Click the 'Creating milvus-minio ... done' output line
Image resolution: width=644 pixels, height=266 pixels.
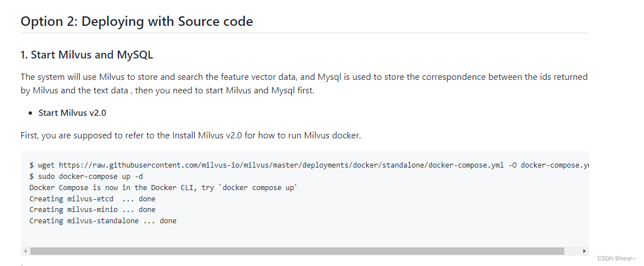pos(93,210)
